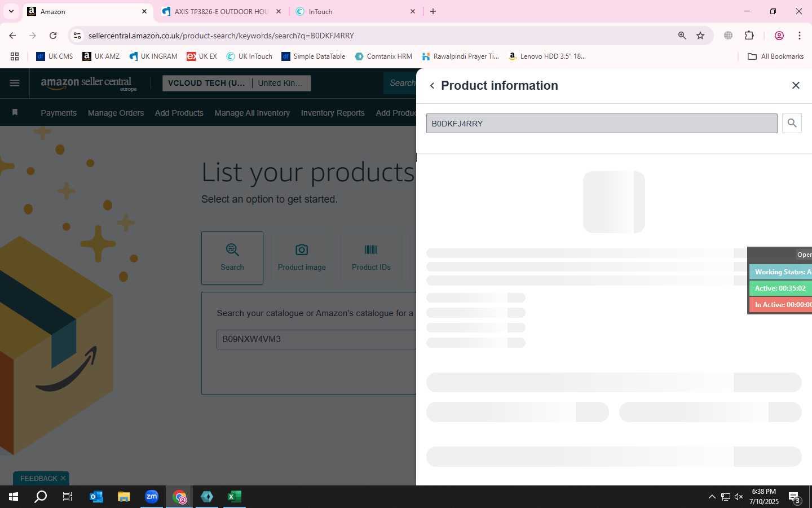This screenshot has width=812, height=508.
Task: View site information icon in address bar
Action: pyautogui.click(x=77, y=36)
